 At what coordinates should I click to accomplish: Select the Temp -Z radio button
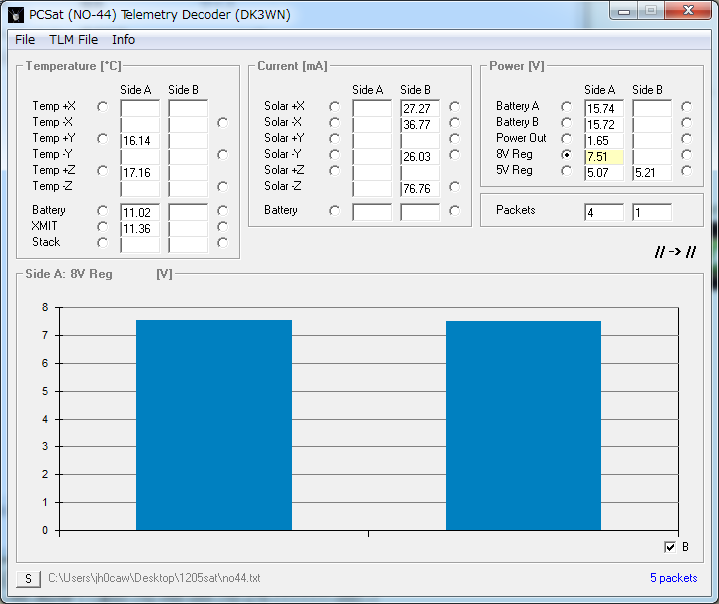[x=222, y=187]
